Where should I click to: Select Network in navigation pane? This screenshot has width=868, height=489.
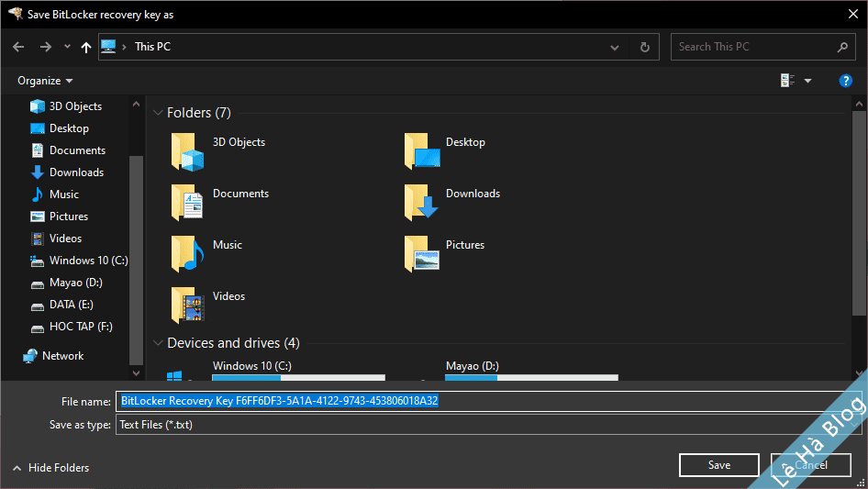53,356
